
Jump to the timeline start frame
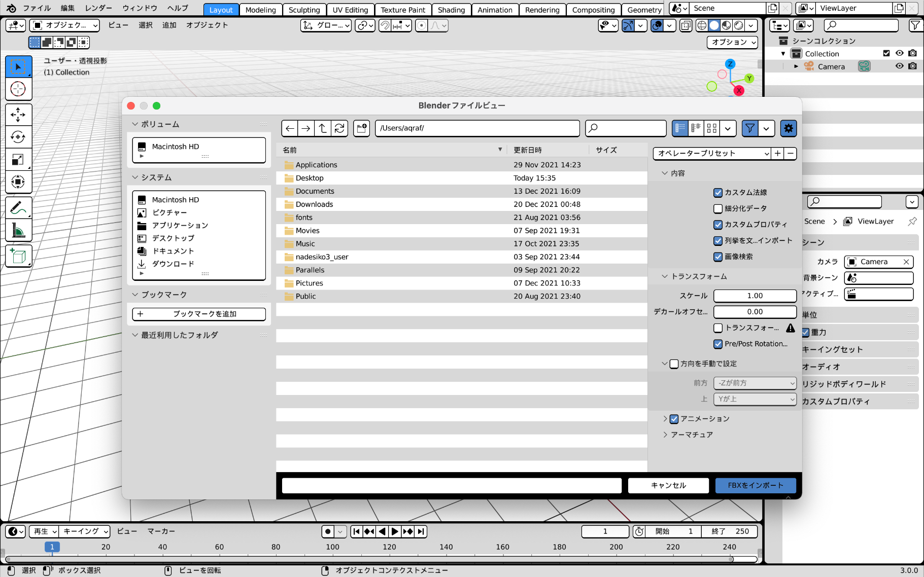357,531
